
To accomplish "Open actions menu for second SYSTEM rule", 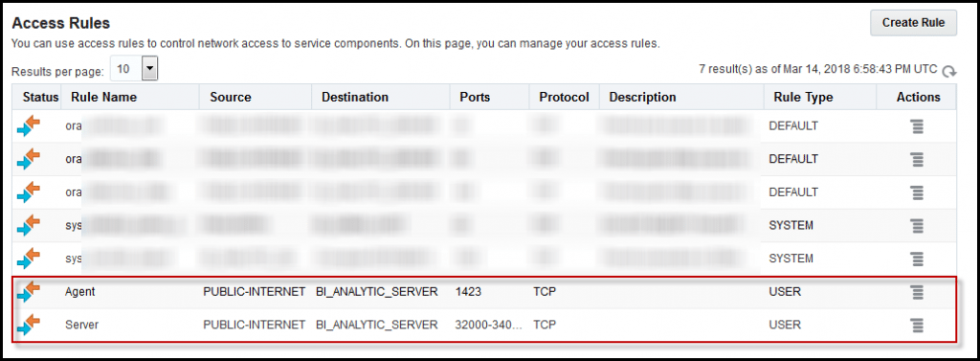I will pyautogui.click(x=917, y=259).
